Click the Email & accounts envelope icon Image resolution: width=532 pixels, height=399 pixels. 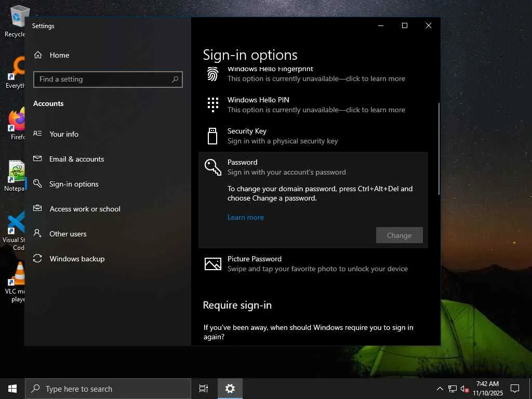coord(37,158)
